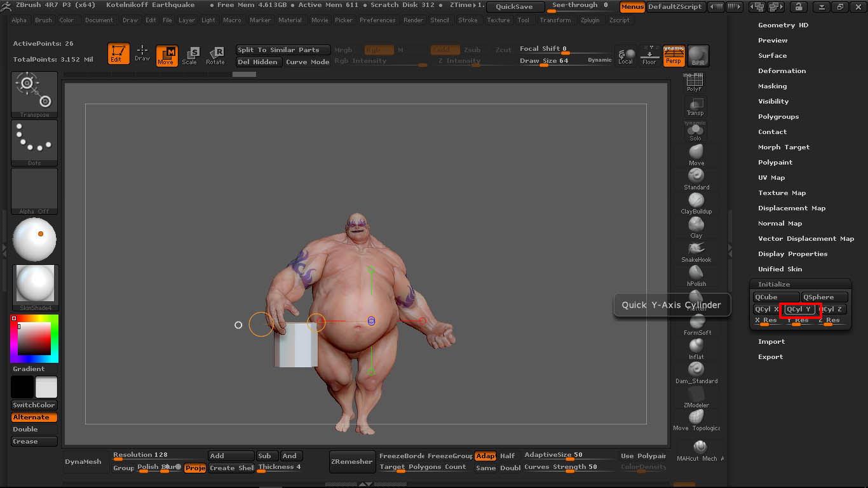Viewport: 868px width, 488px height.
Task: Run ZRemesher from the bottom panel
Action: coord(352,462)
